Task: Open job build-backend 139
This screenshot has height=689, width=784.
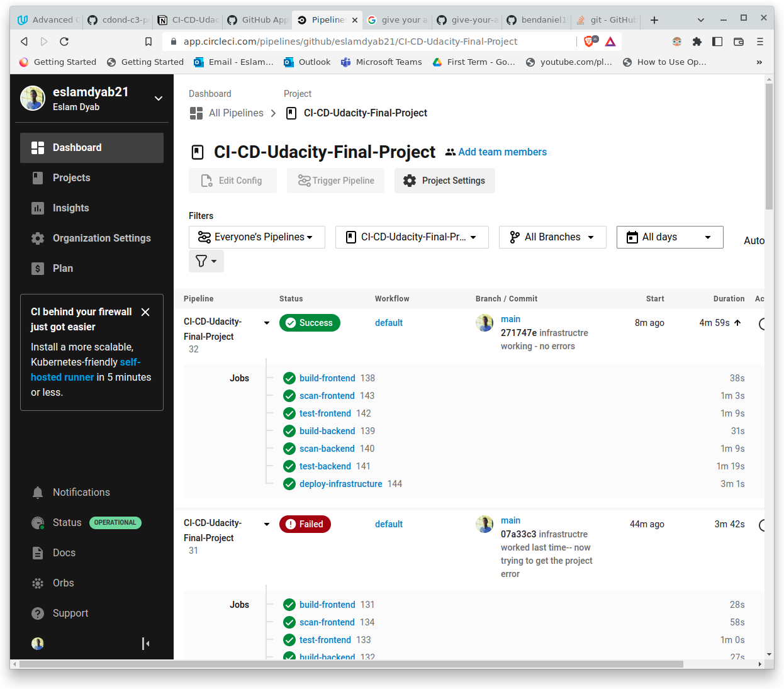Action: pos(327,432)
